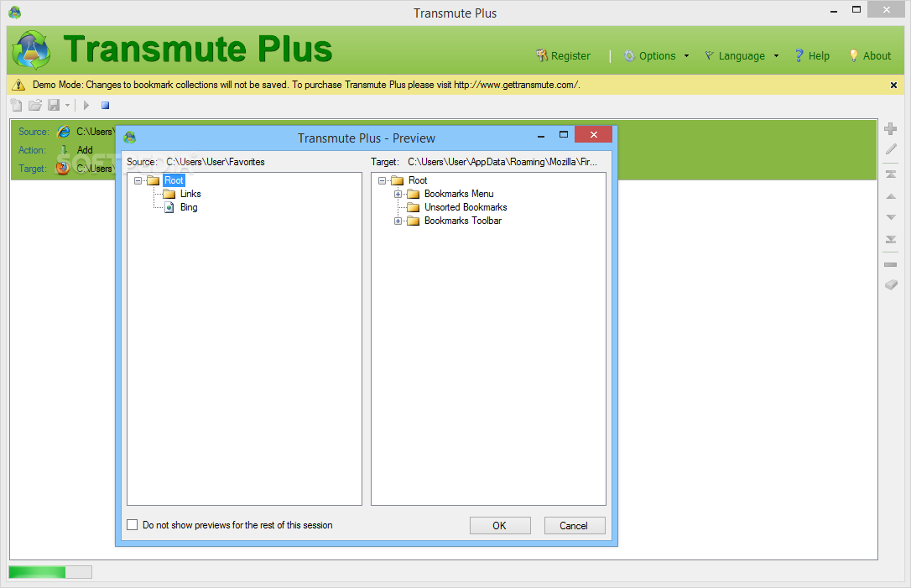Click the Move down arrow icon
The width and height of the screenshot is (911, 588).
[891, 217]
